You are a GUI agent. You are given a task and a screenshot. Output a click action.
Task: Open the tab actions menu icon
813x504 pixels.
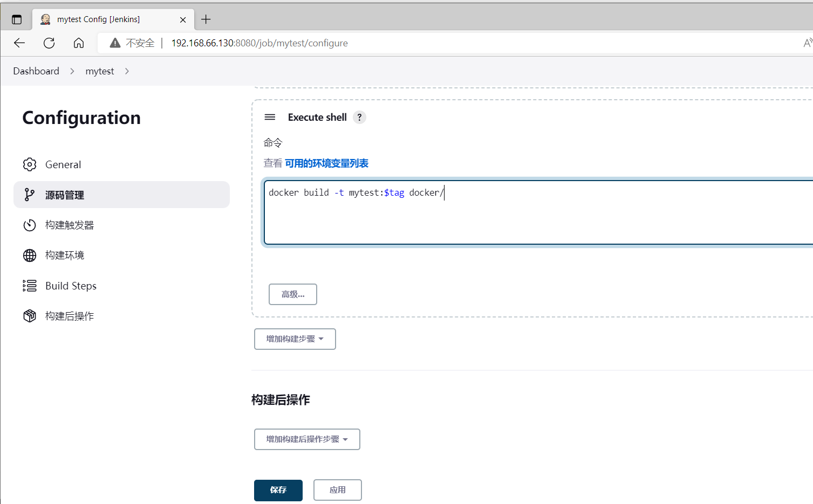pyautogui.click(x=17, y=19)
